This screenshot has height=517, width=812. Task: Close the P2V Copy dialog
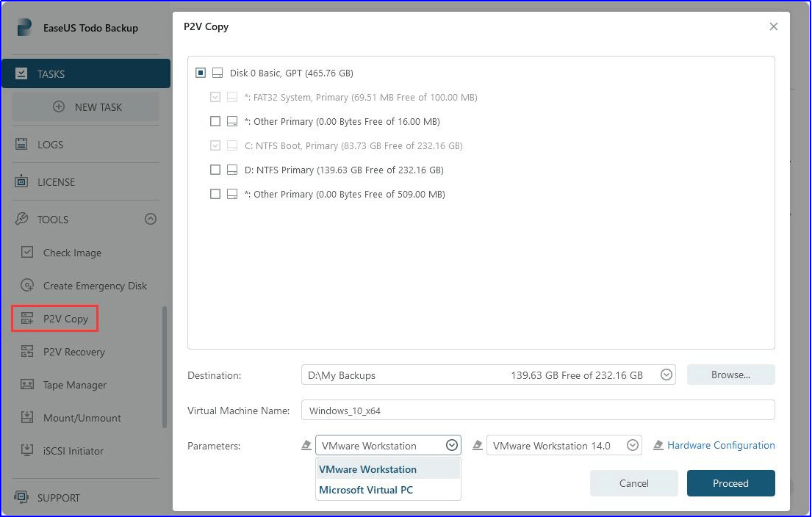(774, 26)
